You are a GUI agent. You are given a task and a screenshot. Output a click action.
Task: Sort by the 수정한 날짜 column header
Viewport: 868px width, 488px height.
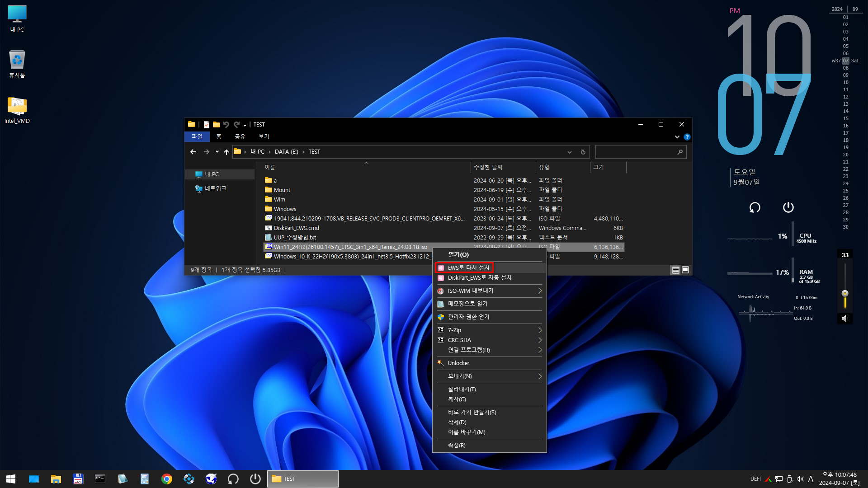[503, 167]
